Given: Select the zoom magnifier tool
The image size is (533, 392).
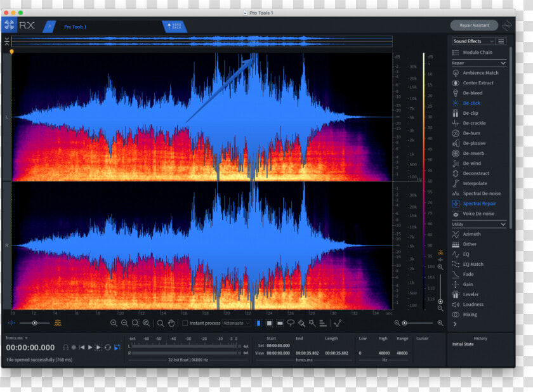Looking at the screenshot, I should tap(161, 323).
